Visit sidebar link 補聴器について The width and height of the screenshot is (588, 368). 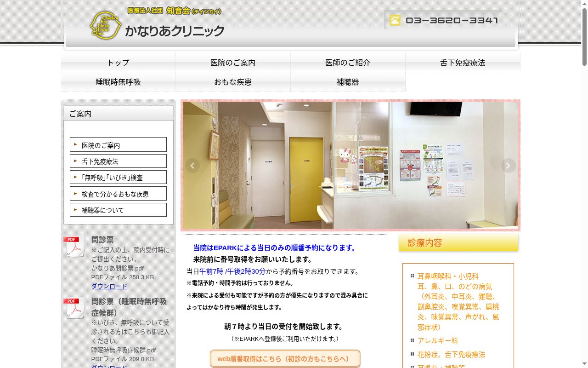(x=118, y=210)
